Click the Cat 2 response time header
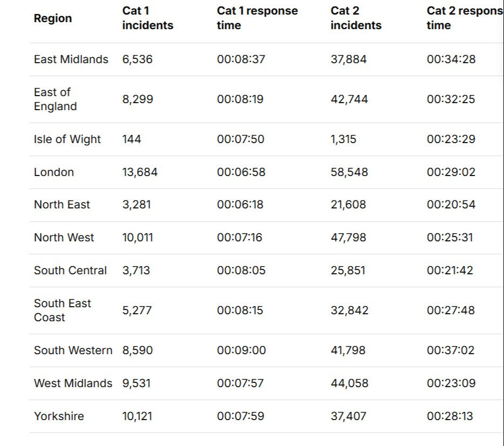Image resolution: width=504 pixels, height=446 pixels. tap(463, 18)
